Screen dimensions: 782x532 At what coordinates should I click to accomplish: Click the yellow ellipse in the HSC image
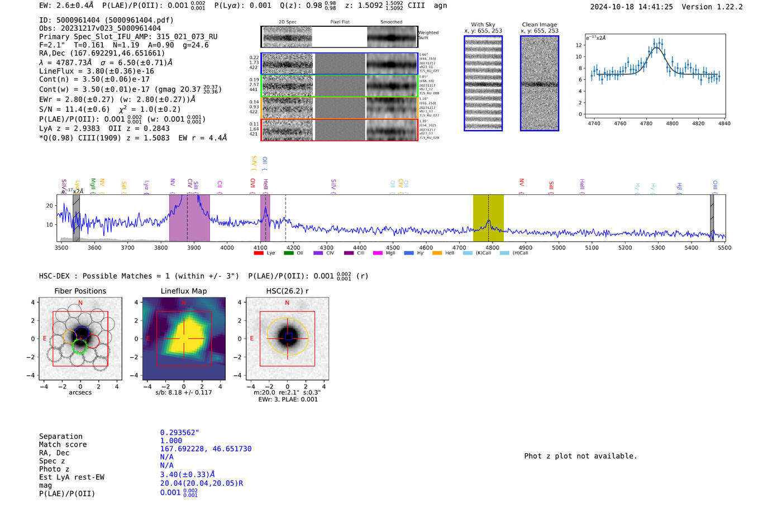[288, 337]
